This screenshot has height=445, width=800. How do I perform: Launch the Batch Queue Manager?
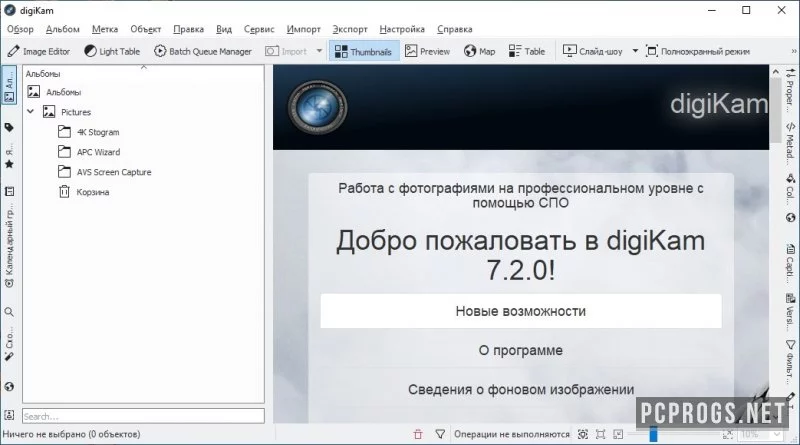[203, 52]
